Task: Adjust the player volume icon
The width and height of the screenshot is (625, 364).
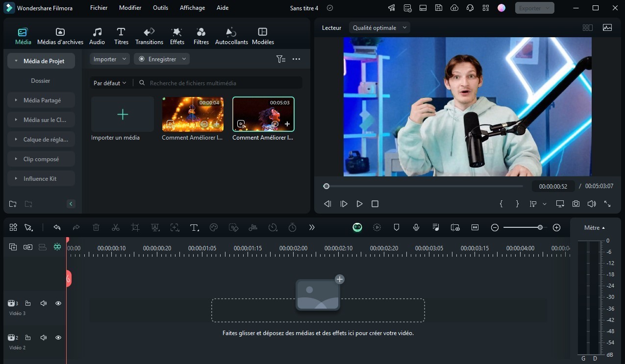Action: 592,204
